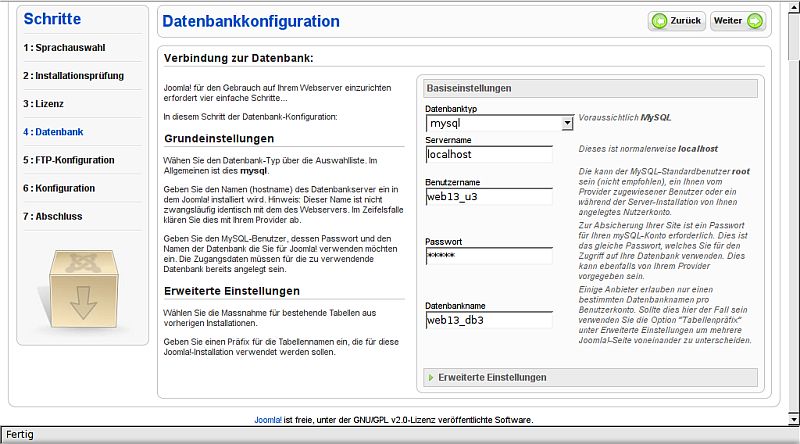Image resolution: width=800 pixels, height=444 pixels.
Task: Select step 3: Lizenz
Action: coord(43,104)
